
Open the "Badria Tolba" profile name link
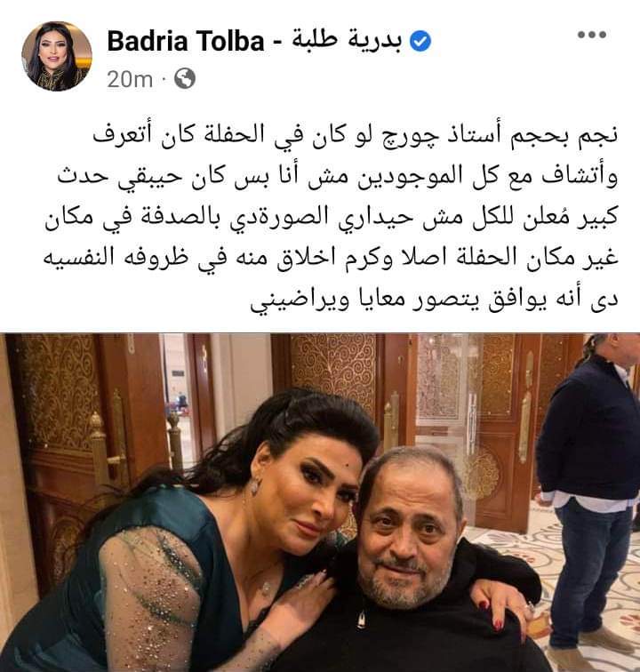tap(186, 42)
